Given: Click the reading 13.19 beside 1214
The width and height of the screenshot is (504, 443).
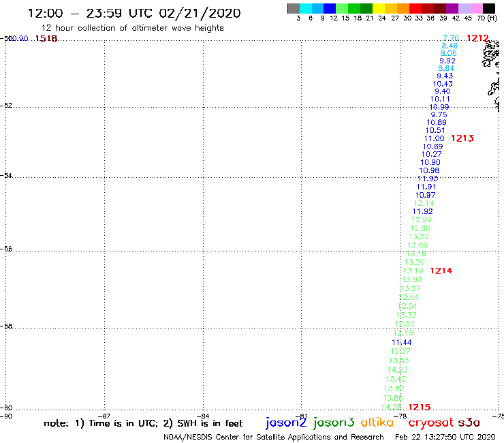Looking at the screenshot, I should tap(413, 271).
